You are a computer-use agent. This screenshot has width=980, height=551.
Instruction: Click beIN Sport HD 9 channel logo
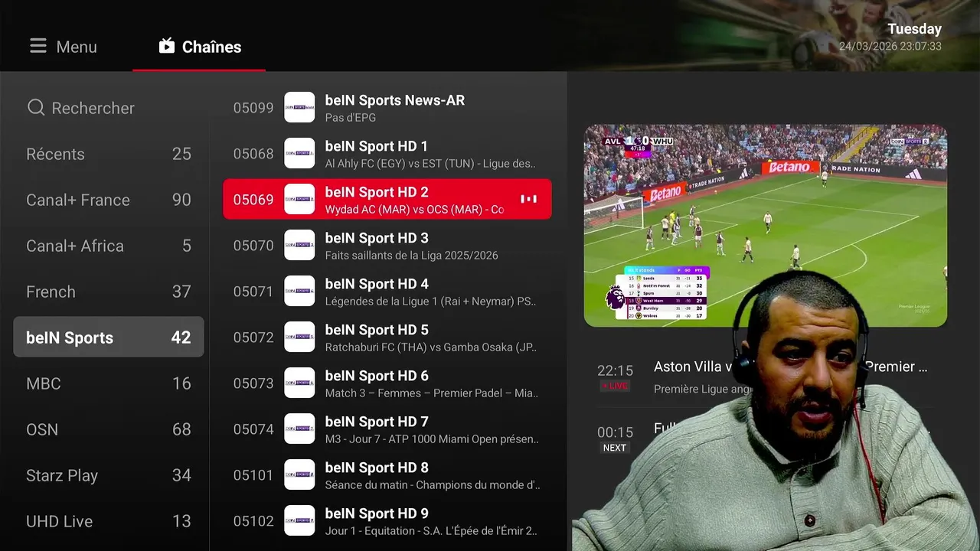pos(299,520)
